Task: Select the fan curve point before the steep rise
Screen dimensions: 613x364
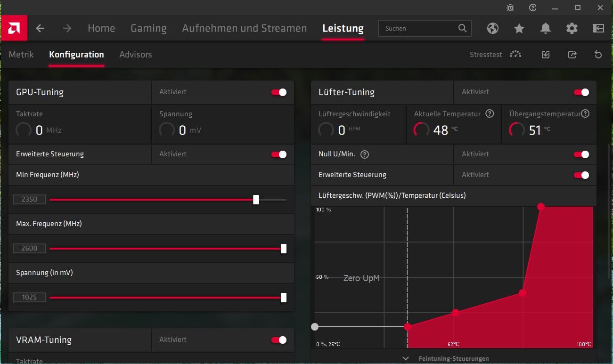Action: point(523,292)
